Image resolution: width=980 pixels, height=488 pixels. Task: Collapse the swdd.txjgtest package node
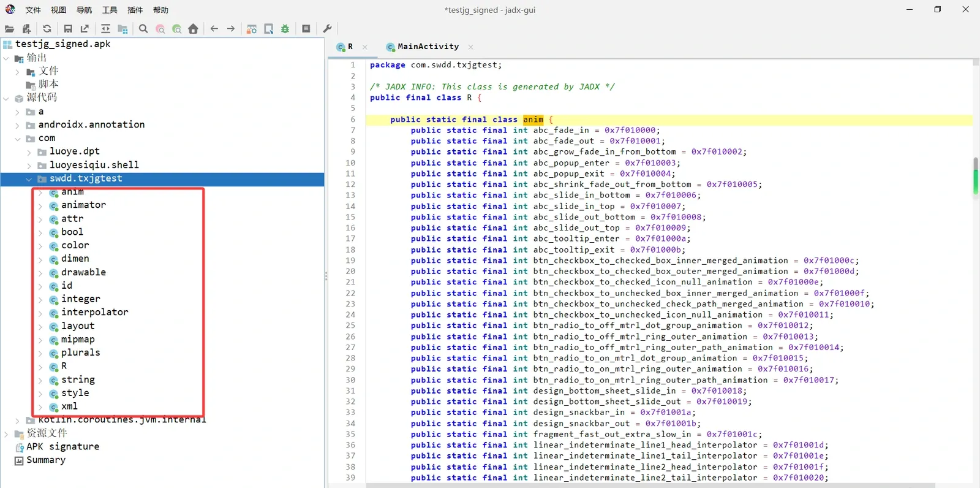[29, 179]
